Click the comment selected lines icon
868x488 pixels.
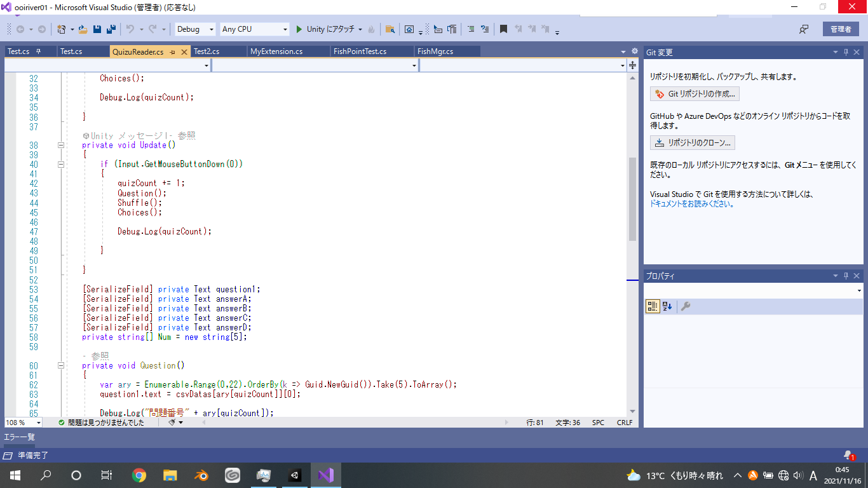[x=471, y=29]
